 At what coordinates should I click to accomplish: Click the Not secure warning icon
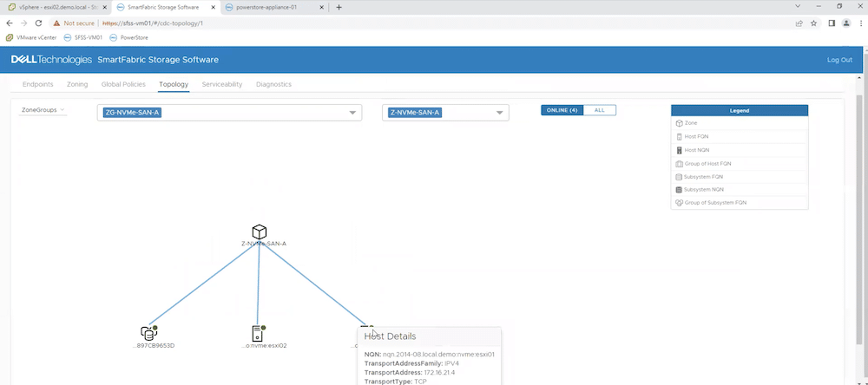click(x=56, y=23)
